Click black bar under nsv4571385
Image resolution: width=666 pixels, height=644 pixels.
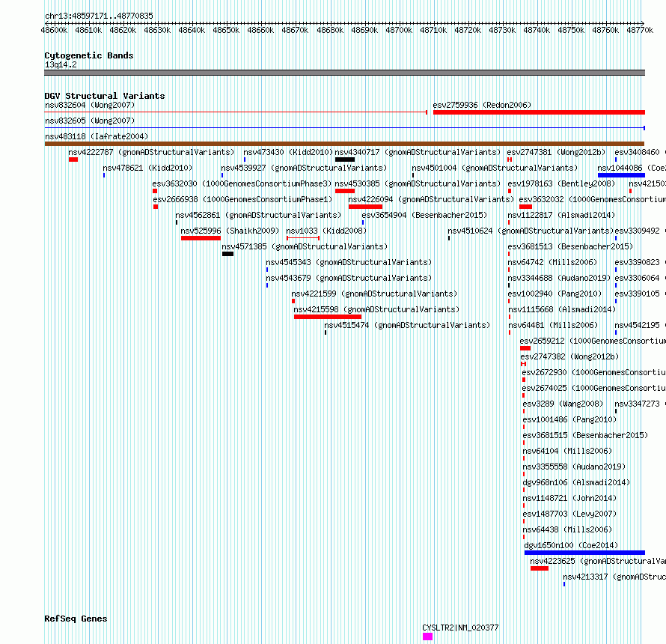tap(227, 254)
